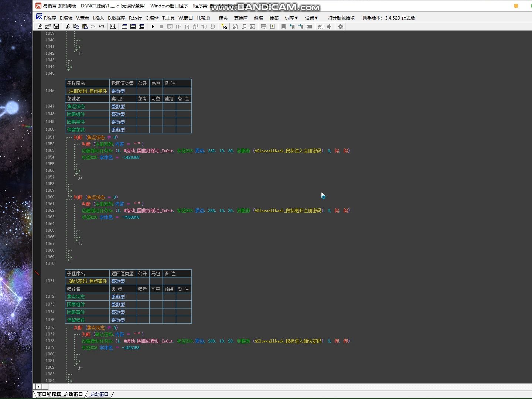
Task: Click the previous bookmark arrow icon
Action: click(292, 27)
